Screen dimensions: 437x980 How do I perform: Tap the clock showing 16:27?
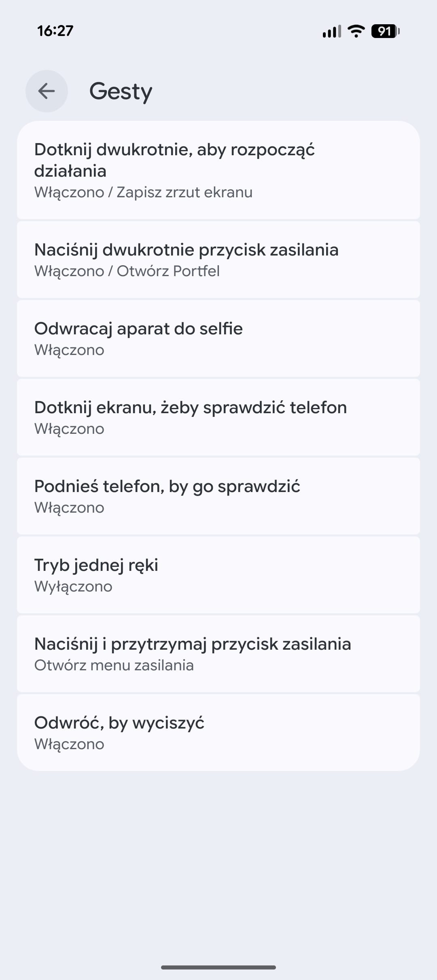[55, 31]
